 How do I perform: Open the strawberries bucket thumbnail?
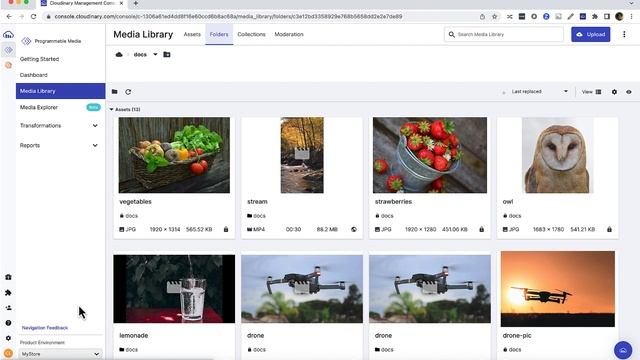tap(430, 155)
